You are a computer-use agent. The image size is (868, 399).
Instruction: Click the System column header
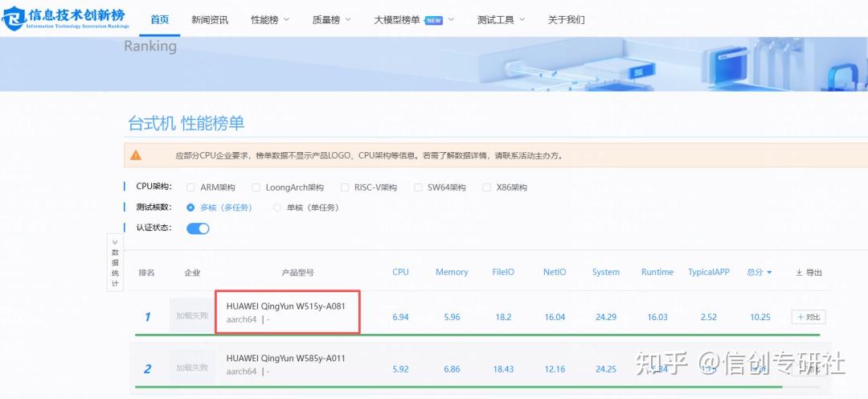tap(606, 272)
